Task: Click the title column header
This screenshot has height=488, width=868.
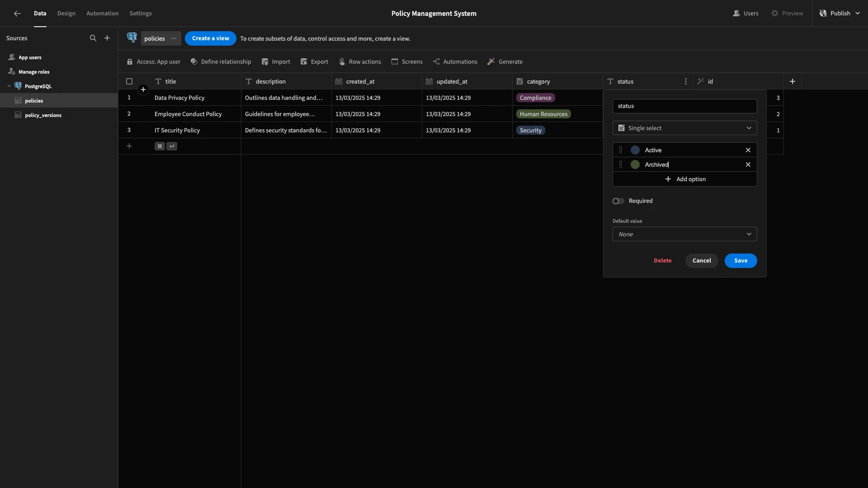Action: 196,81
